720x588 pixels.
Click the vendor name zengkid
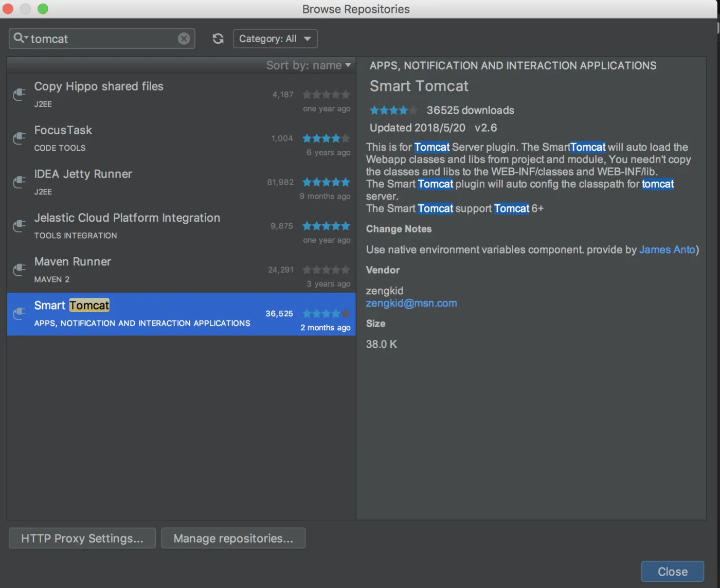pos(385,291)
